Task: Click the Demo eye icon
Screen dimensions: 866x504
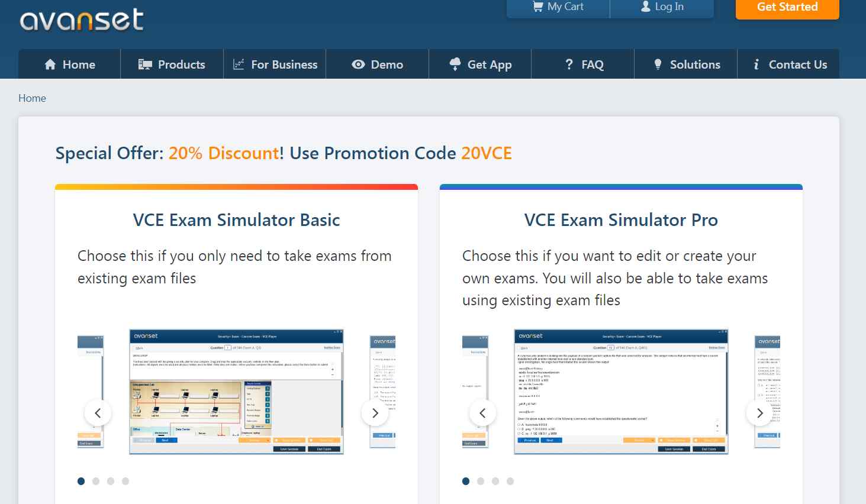Action: [358, 64]
